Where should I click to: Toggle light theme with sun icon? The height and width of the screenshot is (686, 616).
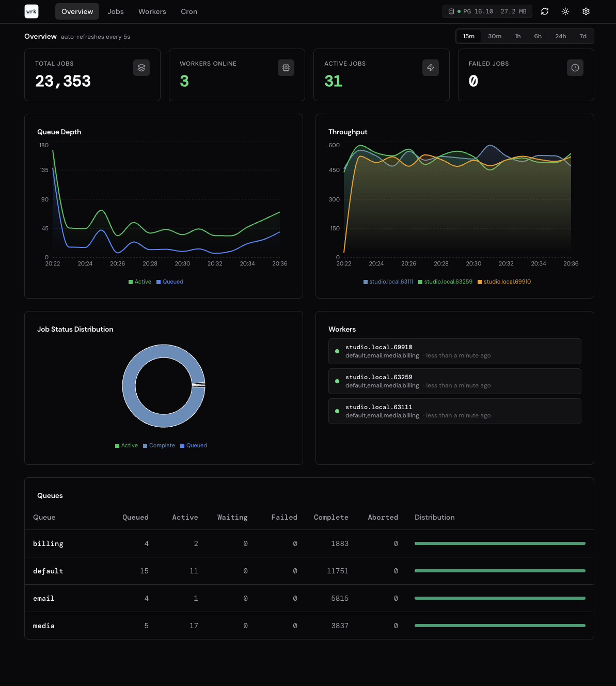[565, 11]
